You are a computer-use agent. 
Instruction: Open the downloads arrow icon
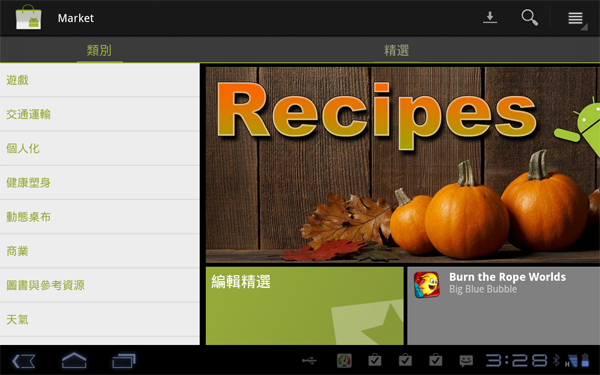click(489, 18)
